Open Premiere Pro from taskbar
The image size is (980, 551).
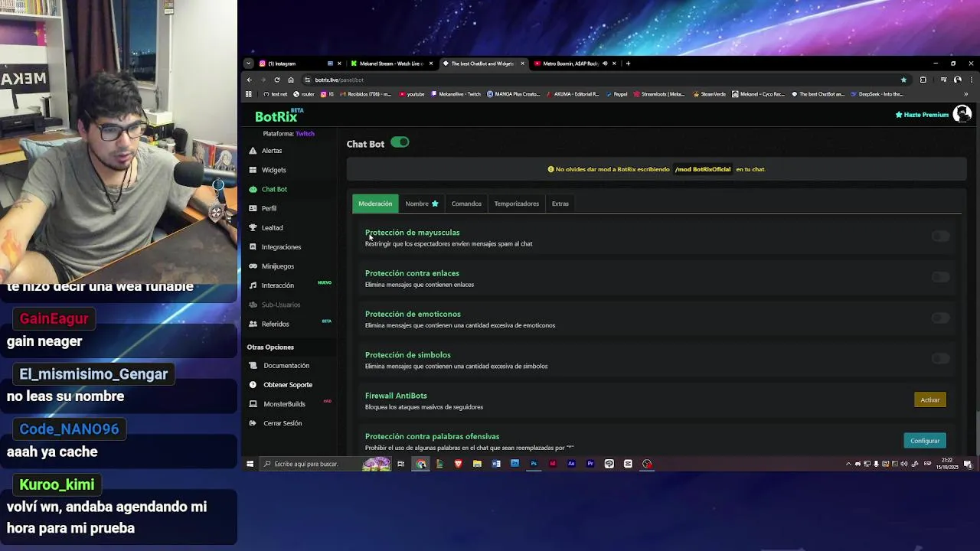(590, 464)
